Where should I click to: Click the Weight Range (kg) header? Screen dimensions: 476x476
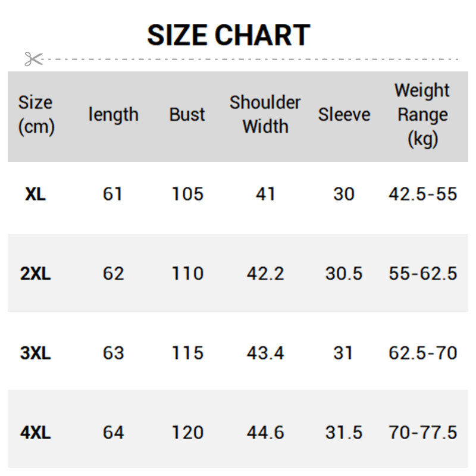422,114
